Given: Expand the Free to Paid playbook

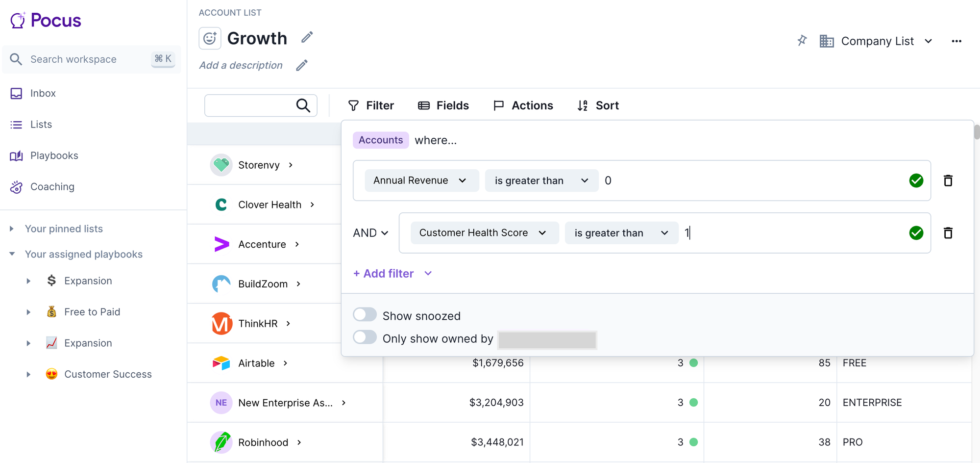Looking at the screenshot, I should point(28,312).
